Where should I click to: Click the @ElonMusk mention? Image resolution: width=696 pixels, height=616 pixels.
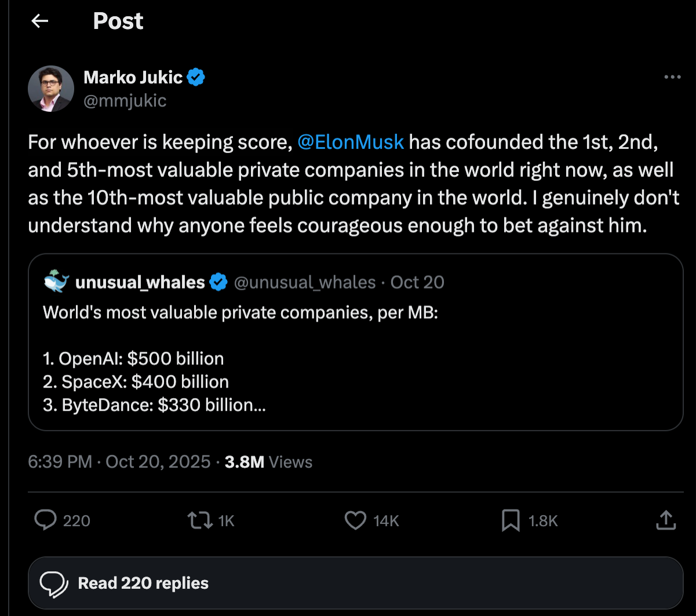point(350,142)
